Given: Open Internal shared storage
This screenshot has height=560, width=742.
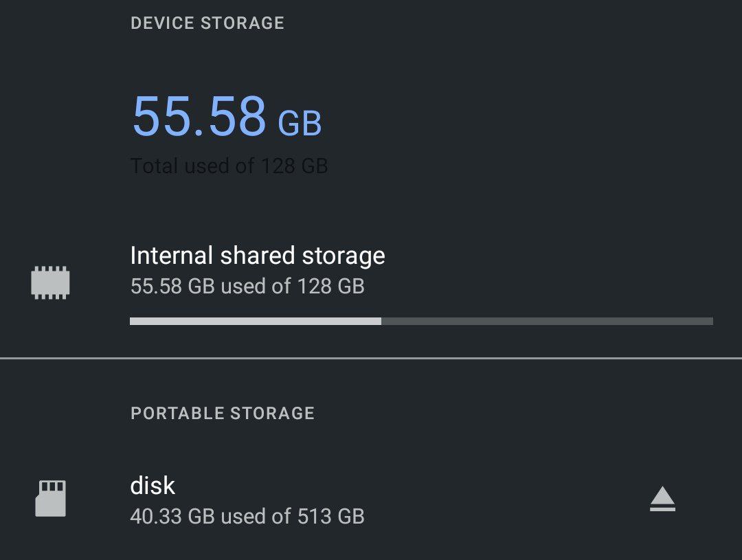Looking at the screenshot, I should click(x=371, y=283).
